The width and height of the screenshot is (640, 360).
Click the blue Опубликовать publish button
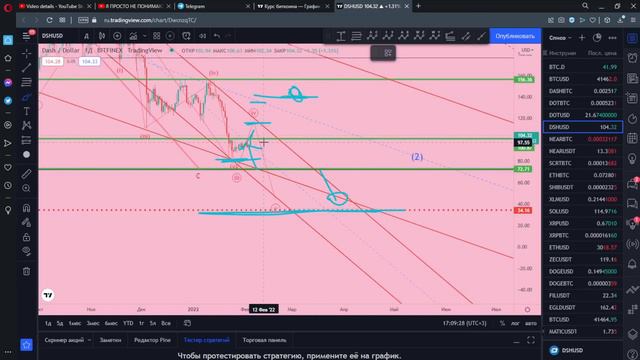tap(515, 36)
